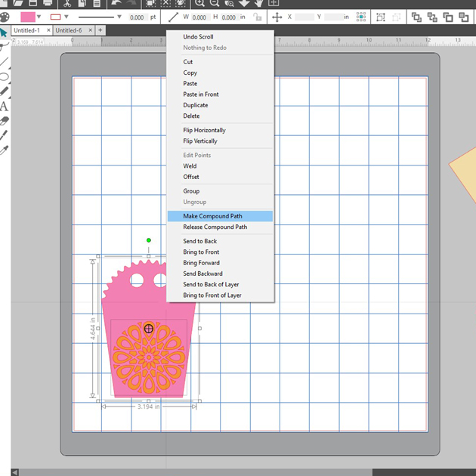Select Flip Horizontally in context menu
This screenshot has width=476, height=476.
pyautogui.click(x=204, y=130)
